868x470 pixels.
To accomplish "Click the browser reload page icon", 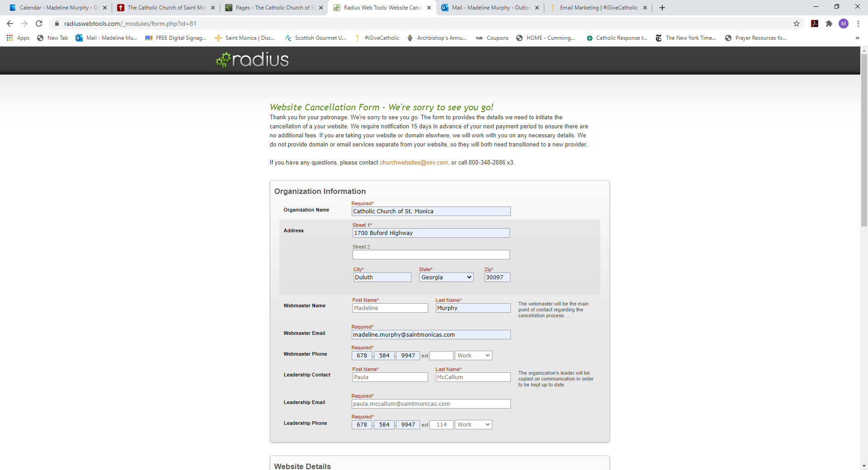I will click(39, 23).
